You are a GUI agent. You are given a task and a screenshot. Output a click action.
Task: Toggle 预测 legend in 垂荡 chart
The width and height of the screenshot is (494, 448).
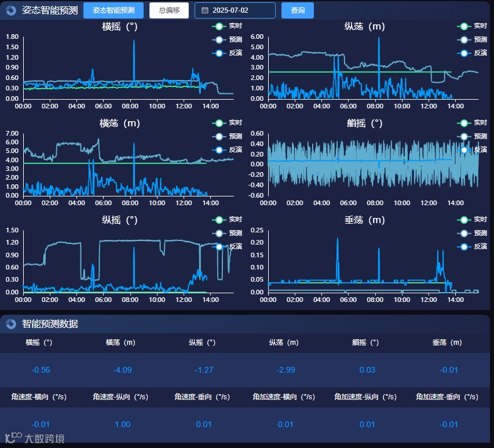472,234
